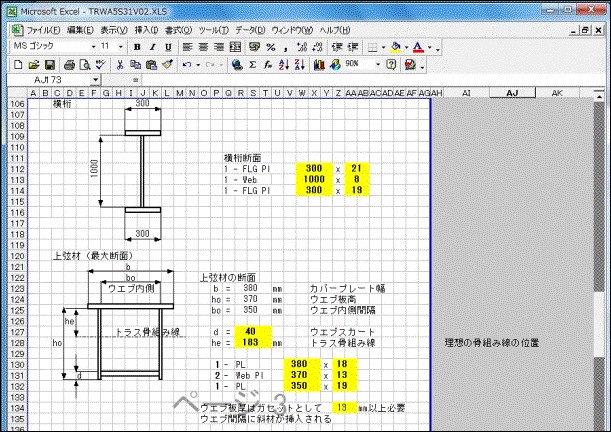The image size is (611, 432).
Task: Decrease decimal places
Action: click(318, 47)
